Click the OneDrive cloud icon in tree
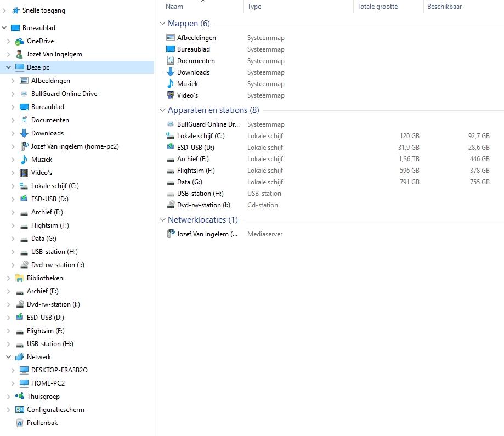The width and height of the screenshot is (504, 436). coord(20,41)
